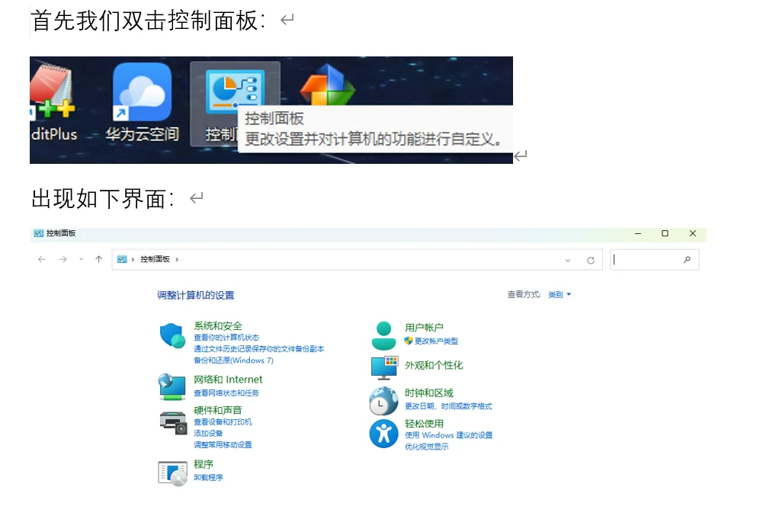Open the navigation history dropdown beside forward arrow

point(80,259)
